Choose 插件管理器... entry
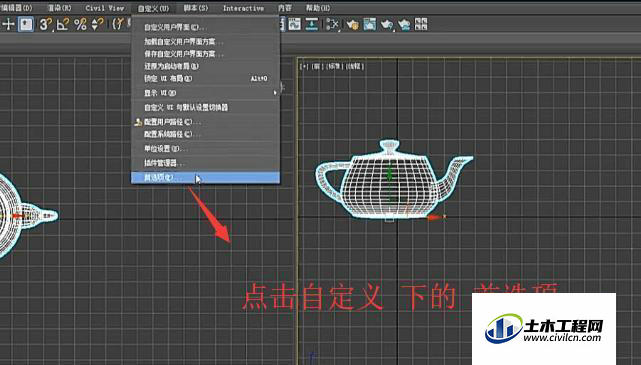Screen dimensions: 641x365 (x=205, y=163)
